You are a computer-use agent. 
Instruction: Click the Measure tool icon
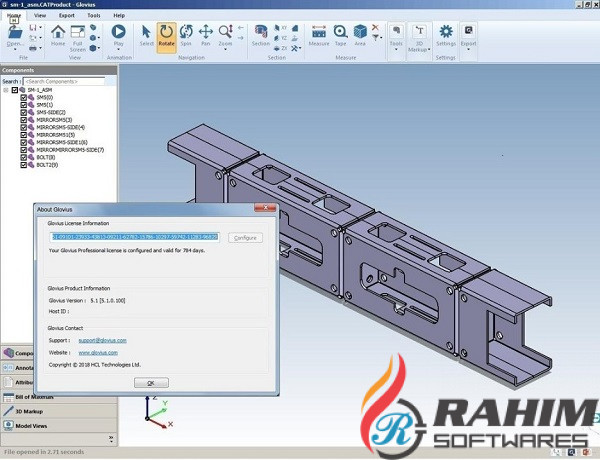pos(319,31)
